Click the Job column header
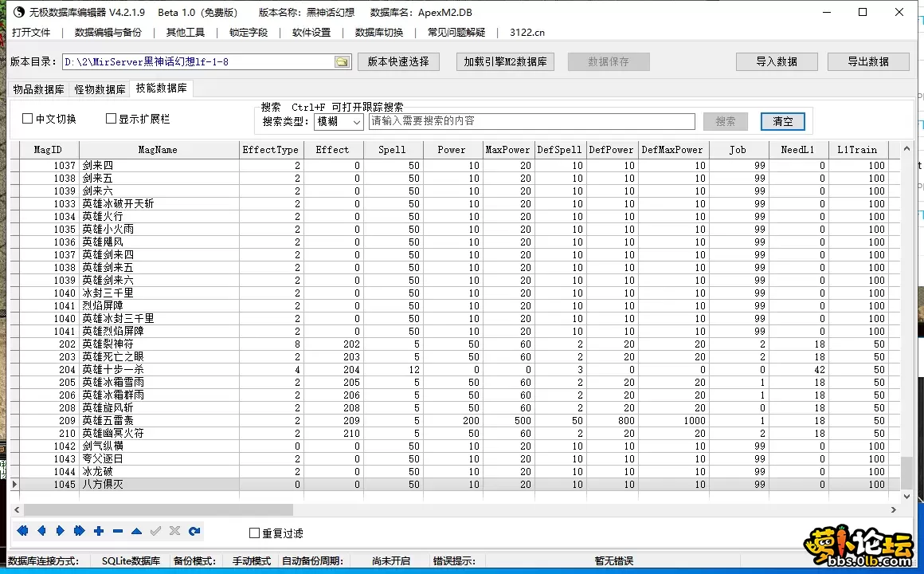The image size is (924, 574). pyautogui.click(x=738, y=150)
